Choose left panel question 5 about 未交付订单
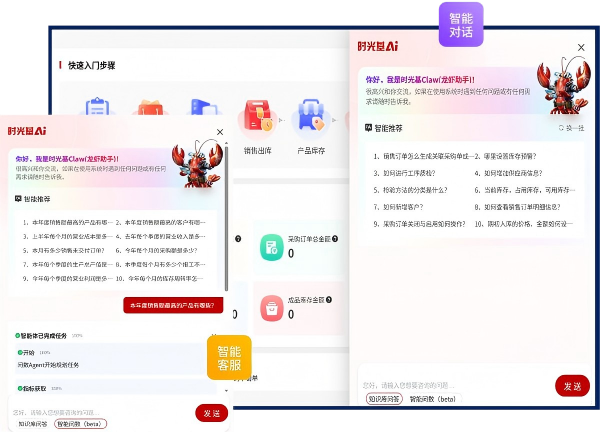Screen dimensions: 600x432 [x=63, y=250]
